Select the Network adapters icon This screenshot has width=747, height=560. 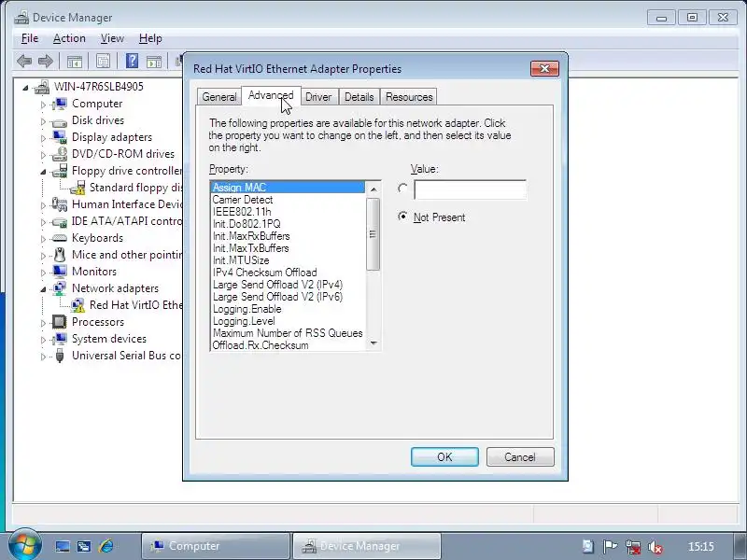60,288
